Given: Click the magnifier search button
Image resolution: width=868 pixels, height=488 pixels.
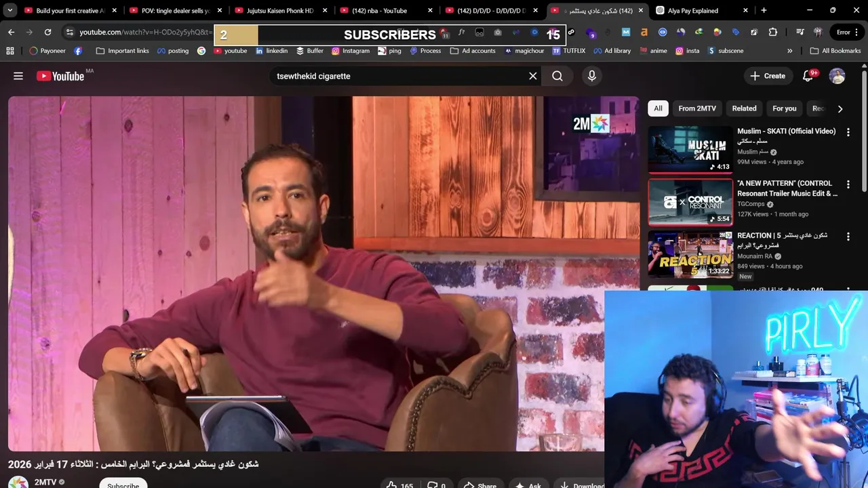Looking at the screenshot, I should (557, 76).
